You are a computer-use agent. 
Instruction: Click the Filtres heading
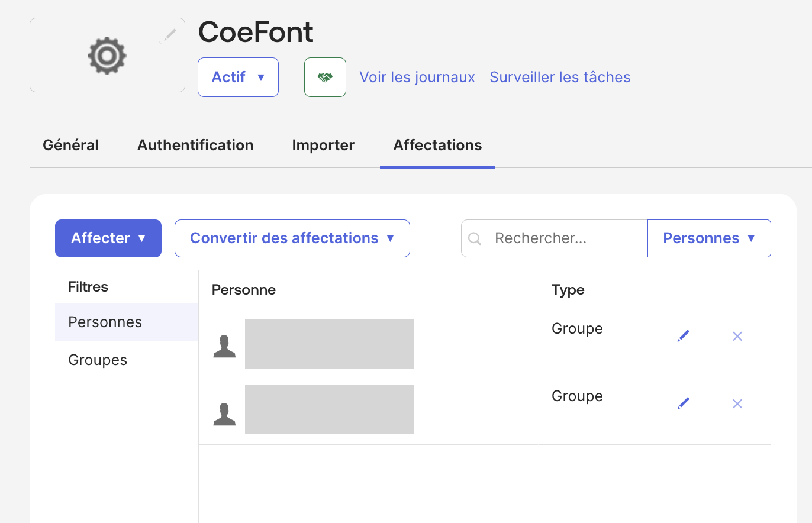[88, 287]
